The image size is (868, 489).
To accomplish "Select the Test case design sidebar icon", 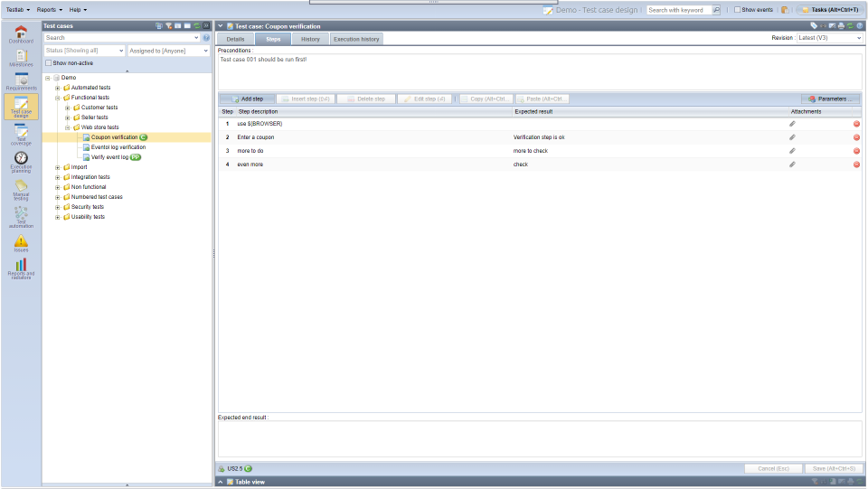I will coord(21,107).
